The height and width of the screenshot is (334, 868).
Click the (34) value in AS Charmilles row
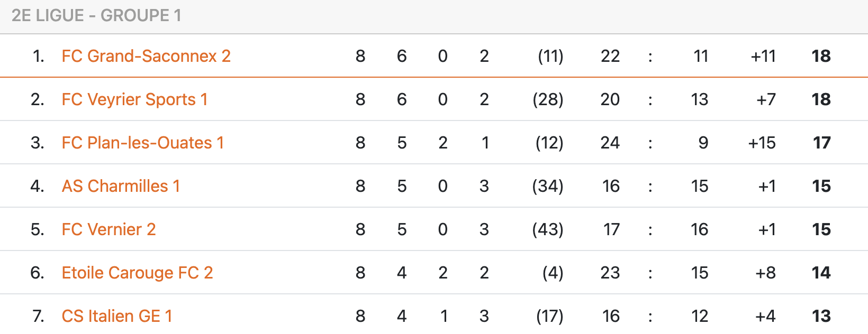point(548,186)
